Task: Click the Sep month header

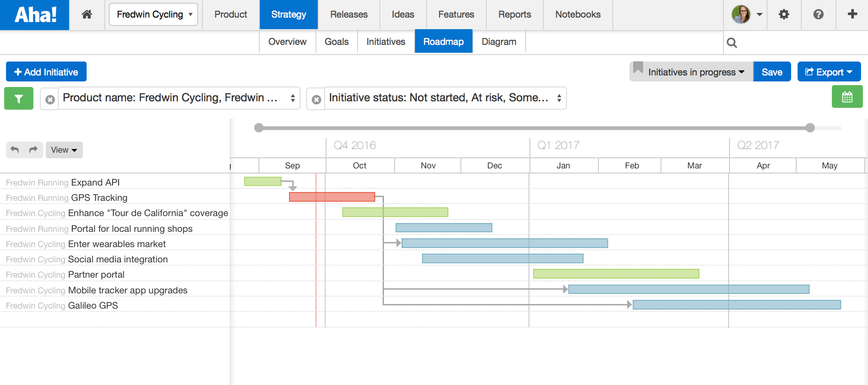Action: tap(292, 166)
